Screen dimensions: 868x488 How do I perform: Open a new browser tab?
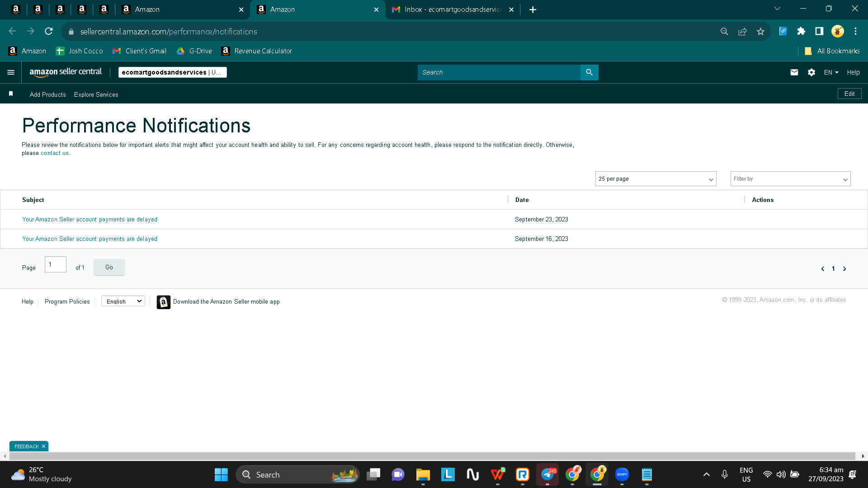coord(533,9)
